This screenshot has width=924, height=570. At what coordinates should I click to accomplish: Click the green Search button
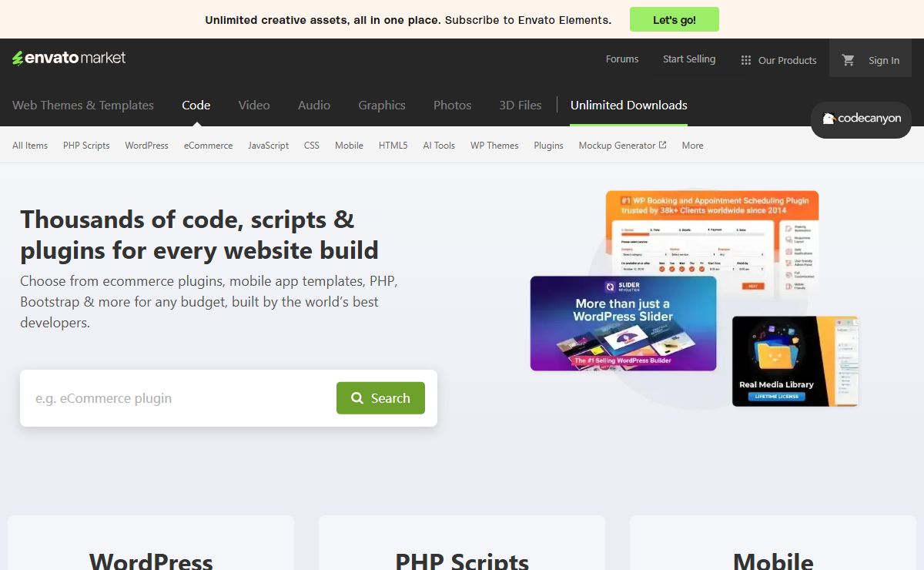tap(380, 398)
